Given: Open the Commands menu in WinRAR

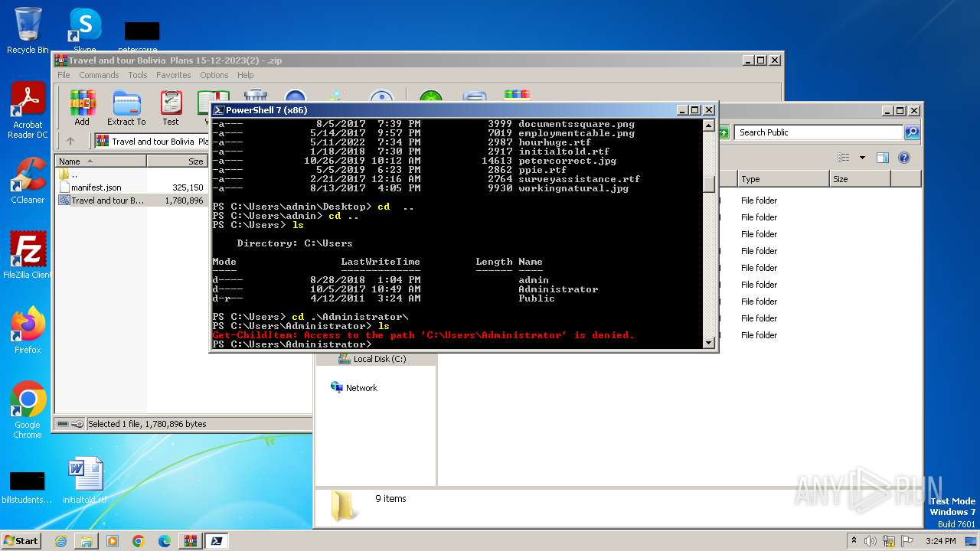Looking at the screenshot, I should 99,75.
